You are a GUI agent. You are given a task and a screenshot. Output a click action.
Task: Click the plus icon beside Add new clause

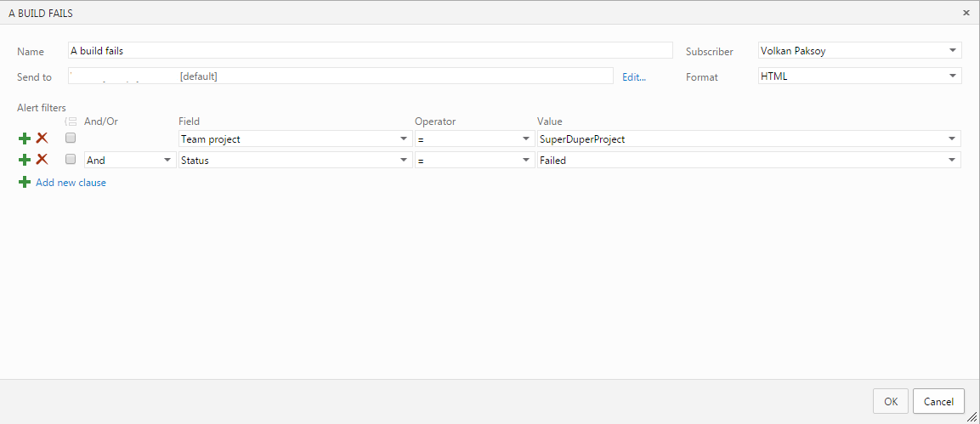point(25,182)
